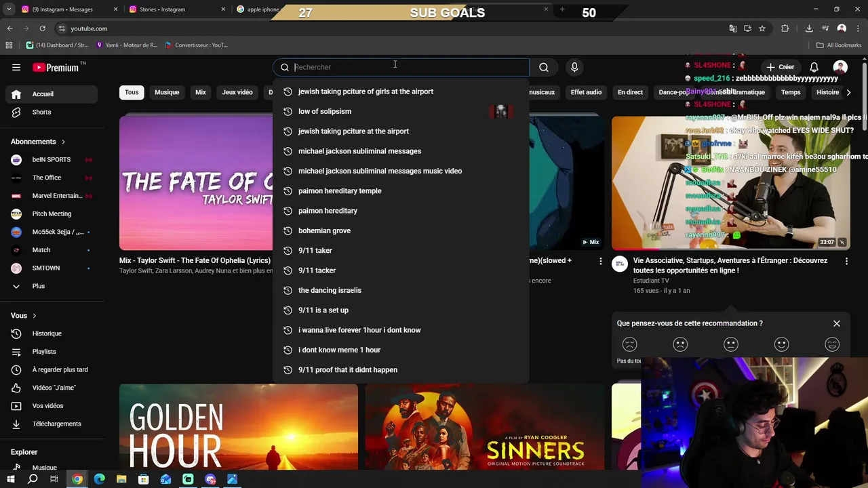This screenshot has width=868, height=488.
Task: Open Téléchargements in sidebar
Action: pyautogui.click(x=52, y=424)
